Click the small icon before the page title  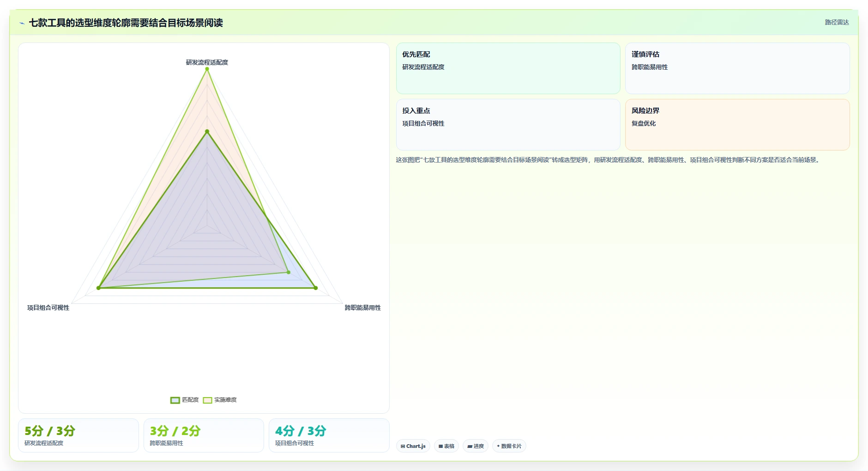pos(22,23)
